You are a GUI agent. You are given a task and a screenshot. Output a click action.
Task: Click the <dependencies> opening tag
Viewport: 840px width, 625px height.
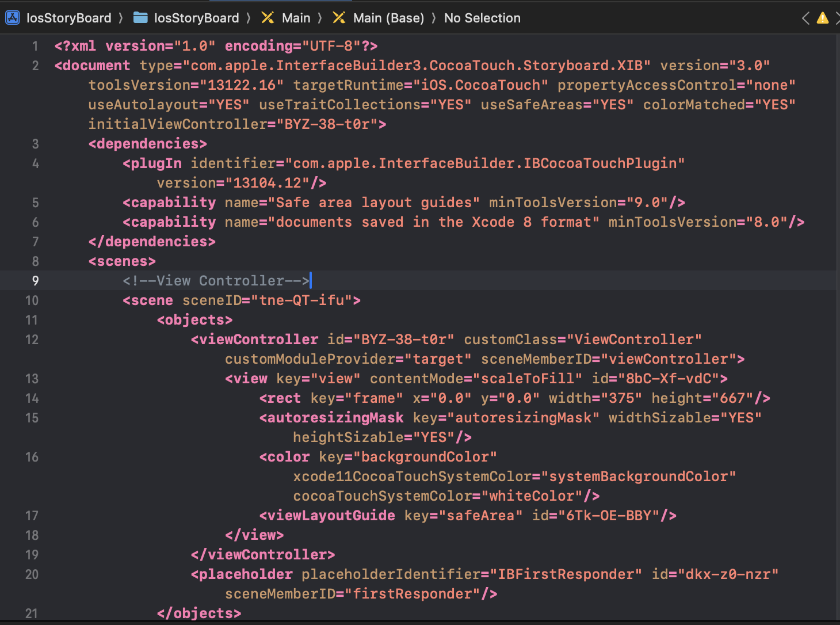pyautogui.click(x=148, y=144)
